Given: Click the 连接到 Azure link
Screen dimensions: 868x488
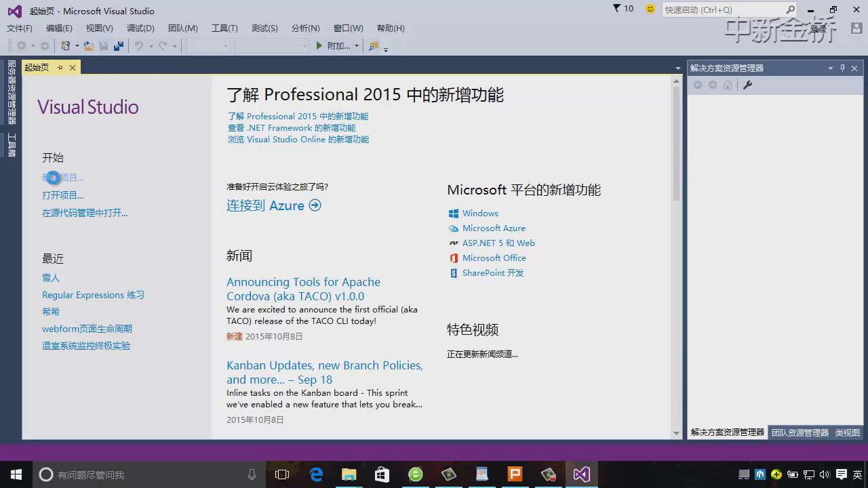Looking at the screenshot, I should 274,205.
